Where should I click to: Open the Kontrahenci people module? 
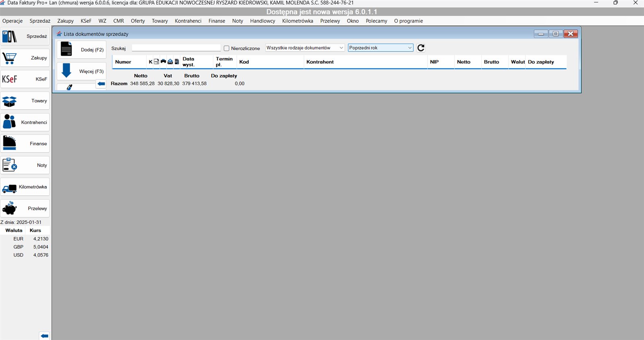(x=25, y=122)
